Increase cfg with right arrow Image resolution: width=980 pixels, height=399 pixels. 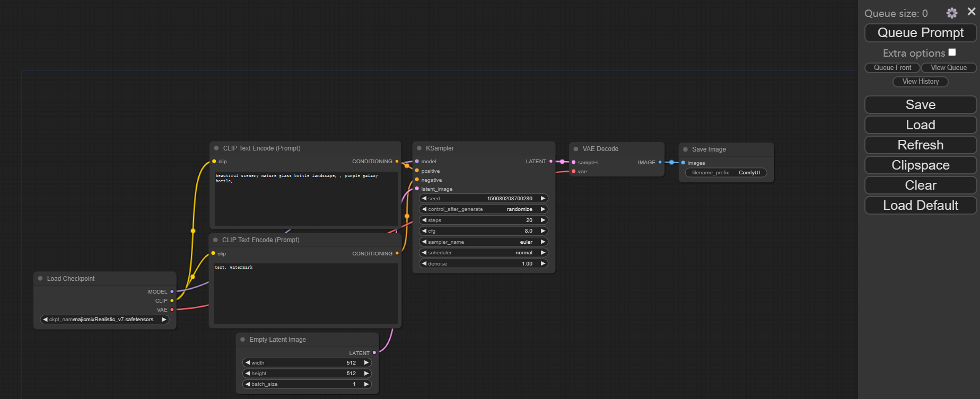[543, 231]
